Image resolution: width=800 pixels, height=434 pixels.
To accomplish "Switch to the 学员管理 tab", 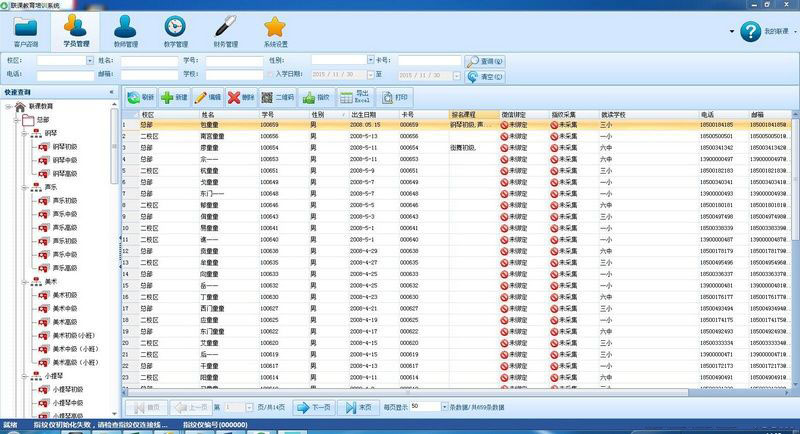I will 76,32.
